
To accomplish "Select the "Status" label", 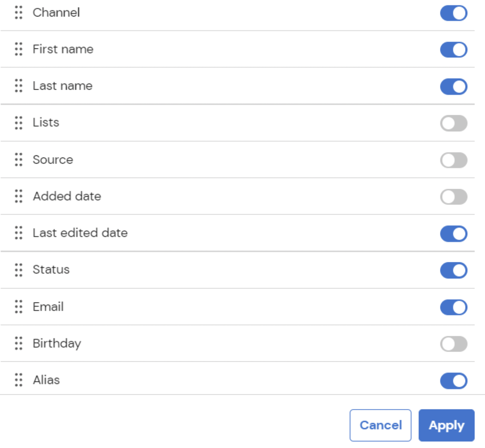I will point(51,269).
